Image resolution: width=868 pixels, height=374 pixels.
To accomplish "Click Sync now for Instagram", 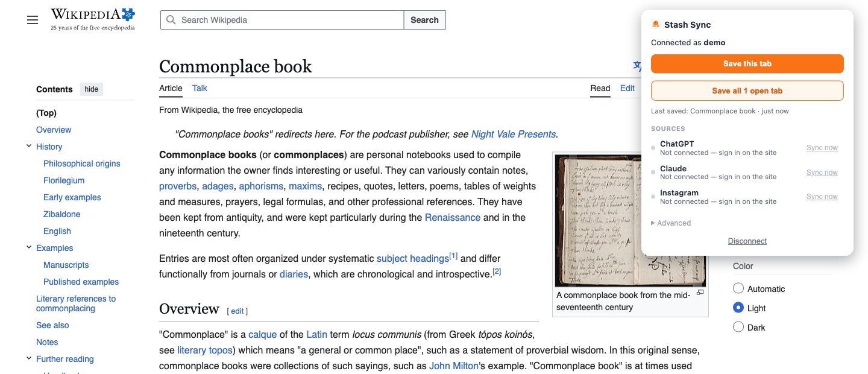I will click(822, 197).
